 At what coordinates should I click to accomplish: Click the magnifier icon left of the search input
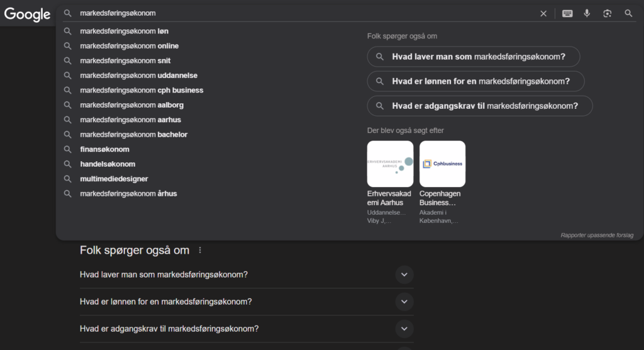click(68, 13)
